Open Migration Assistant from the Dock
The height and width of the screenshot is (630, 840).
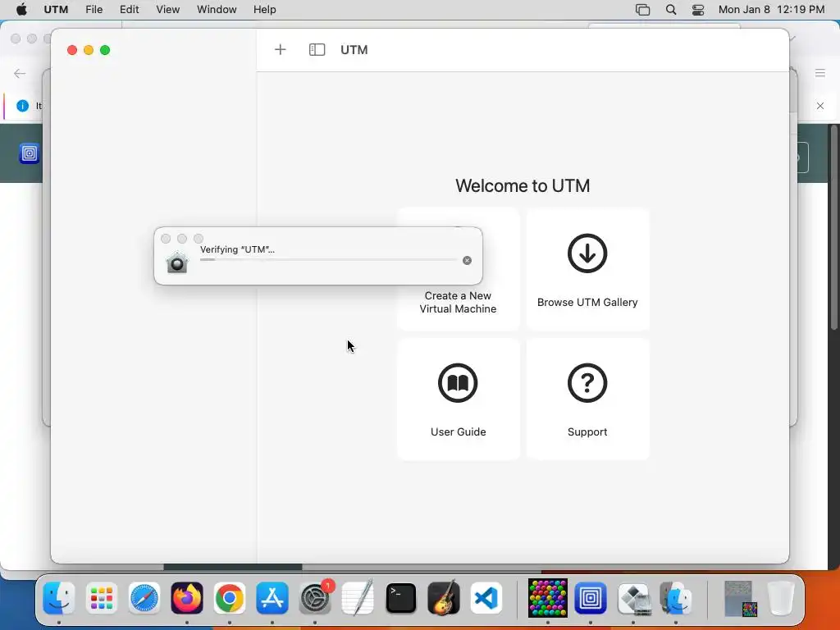676,598
